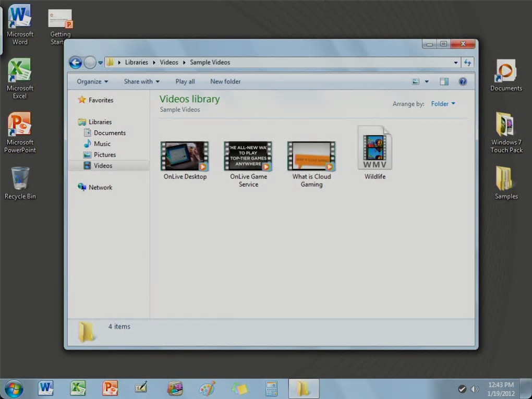Open the Music library in the sidebar
The width and height of the screenshot is (532, 399).
[x=102, y=144]
